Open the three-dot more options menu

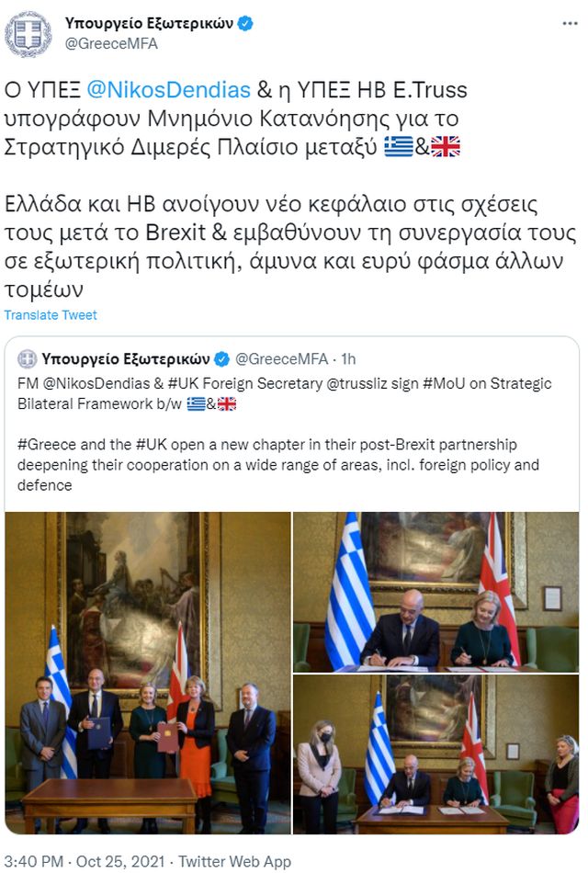570,23
